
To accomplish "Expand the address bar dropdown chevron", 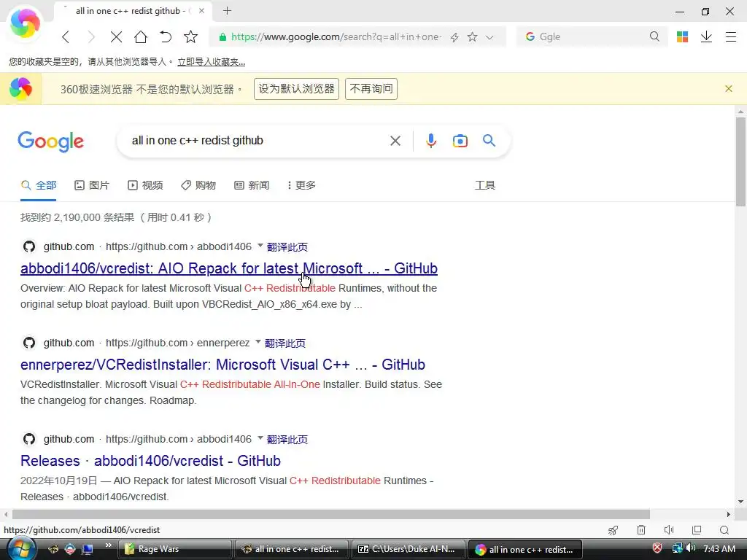I will click(x=489, y=37).
